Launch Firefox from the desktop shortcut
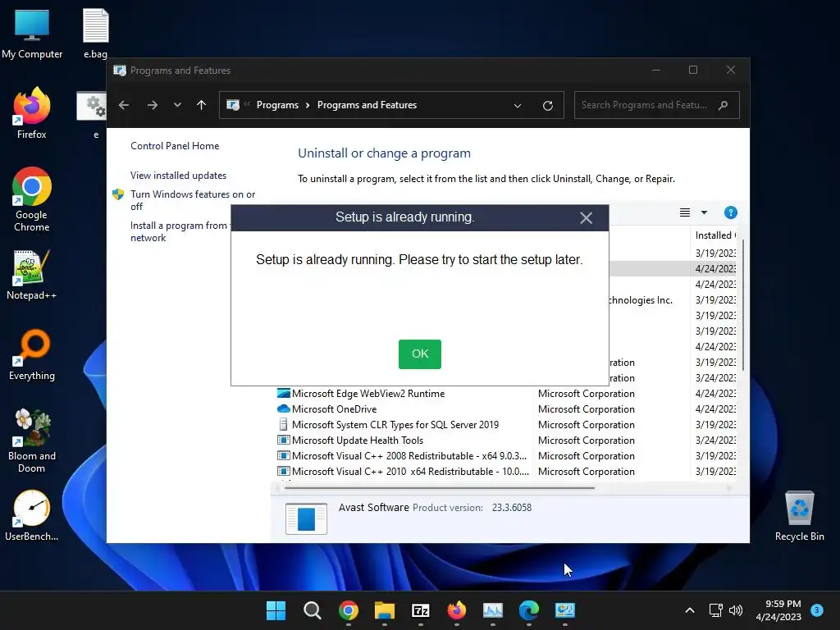Screen dimensions: 840x630 32,113
